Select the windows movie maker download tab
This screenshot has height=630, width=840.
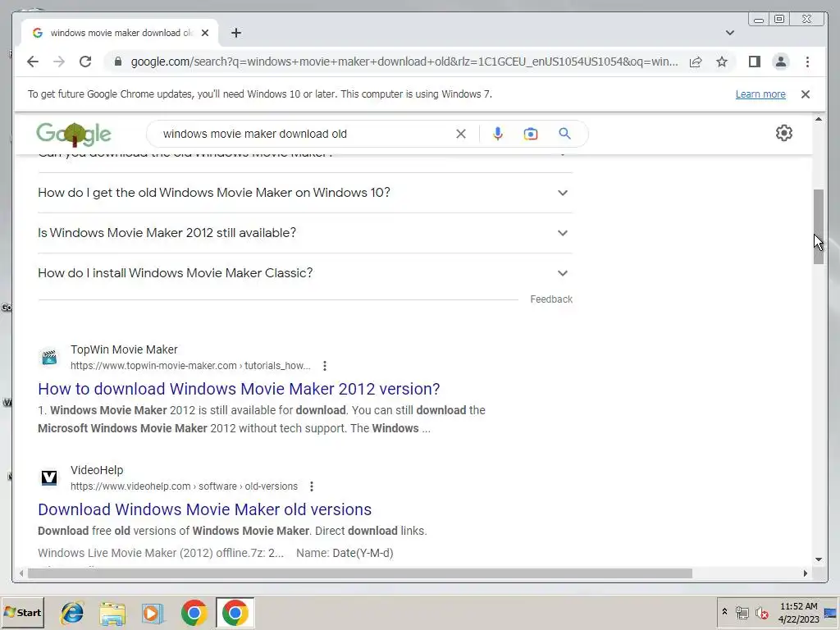pos(120,33)
